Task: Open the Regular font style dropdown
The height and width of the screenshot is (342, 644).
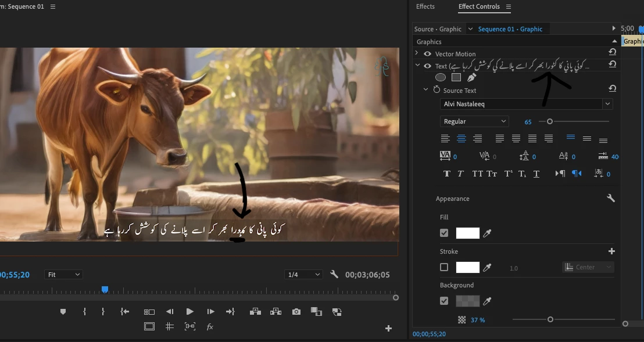Action: tap(474, 121)
